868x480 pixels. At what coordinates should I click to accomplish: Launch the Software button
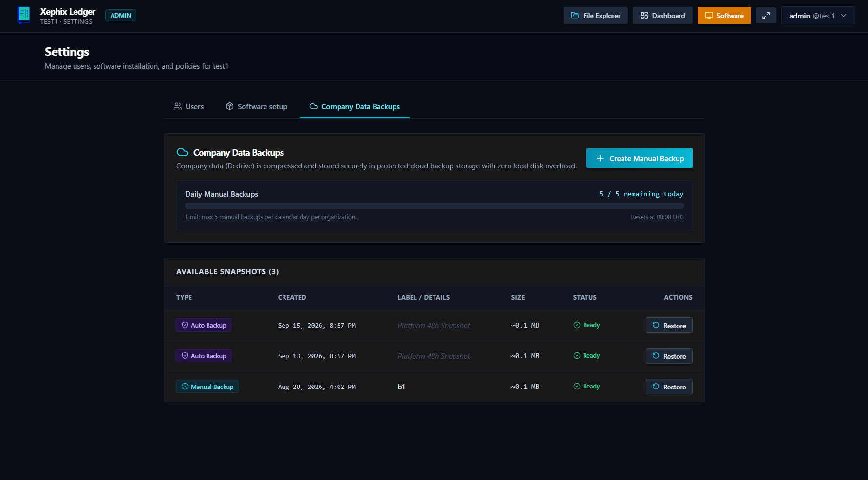[x=724, y=16]
